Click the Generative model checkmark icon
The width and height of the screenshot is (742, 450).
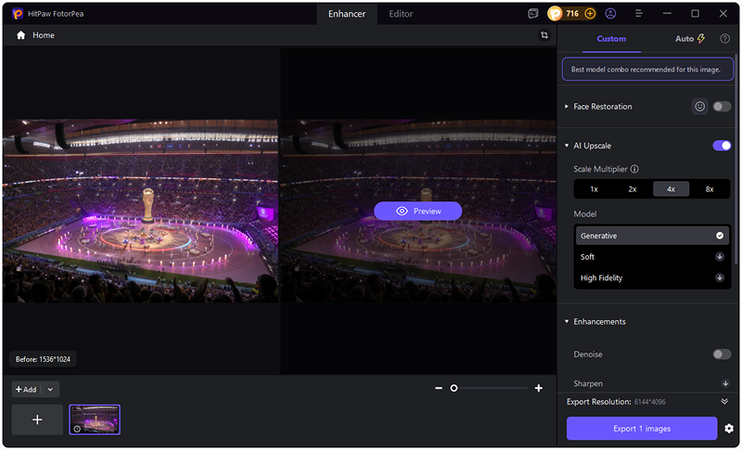tap(719, 236)
